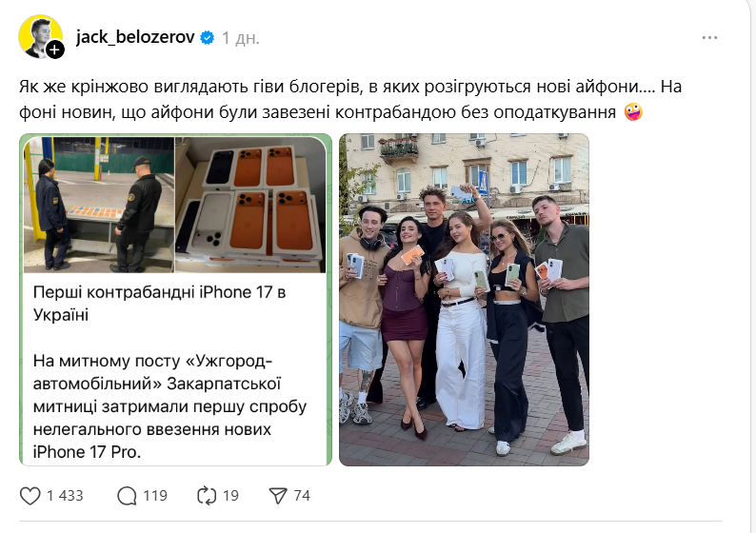Click the post text about blogger giveaways
Image resolution: width=756 pixels, height=533 pixels.
point(350,99)
